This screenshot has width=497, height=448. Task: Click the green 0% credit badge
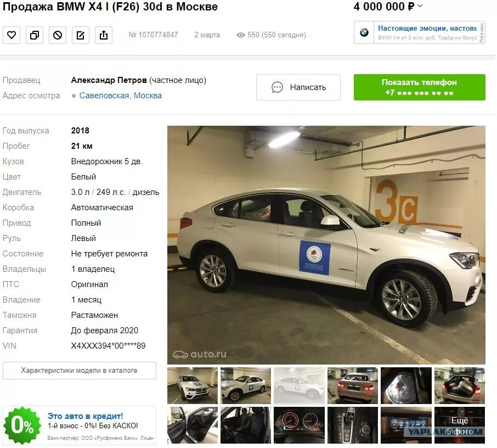(x=22, y=425)
